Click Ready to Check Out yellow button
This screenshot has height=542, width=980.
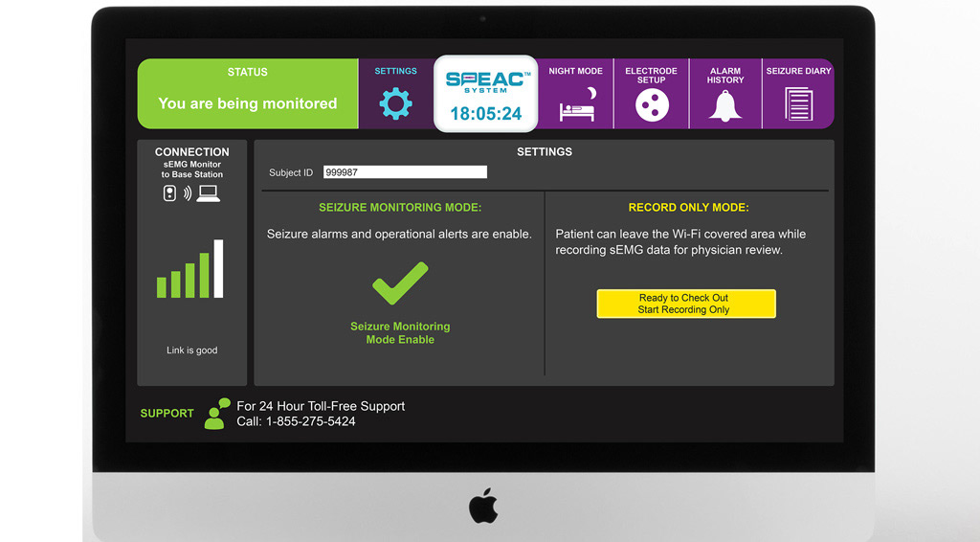[x=686, y=304]
